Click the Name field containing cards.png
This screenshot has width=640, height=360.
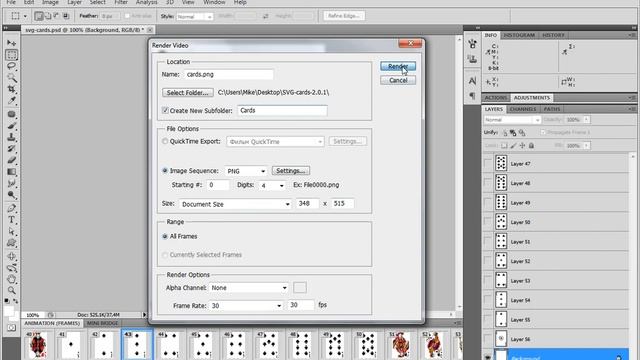click(228, 74)
